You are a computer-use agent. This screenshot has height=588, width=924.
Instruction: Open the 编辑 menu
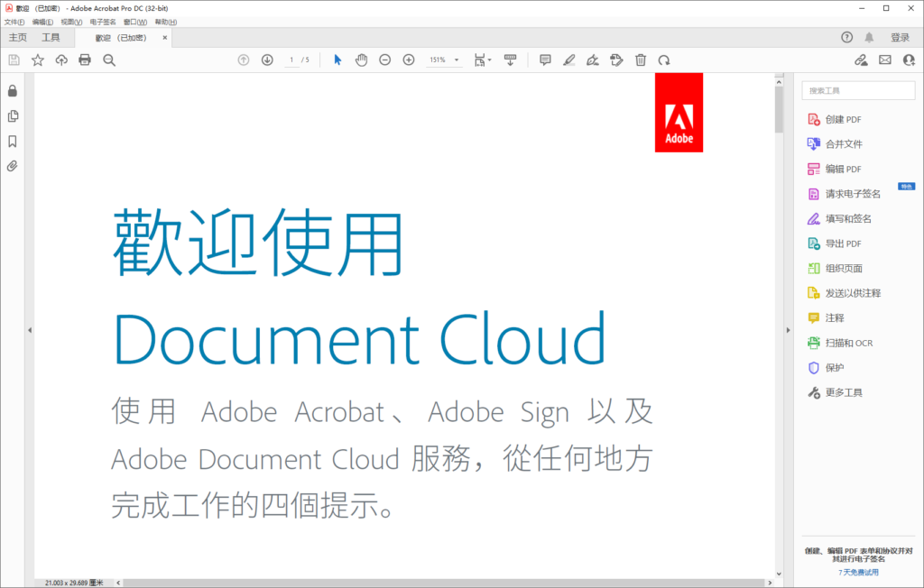point(42,22)
